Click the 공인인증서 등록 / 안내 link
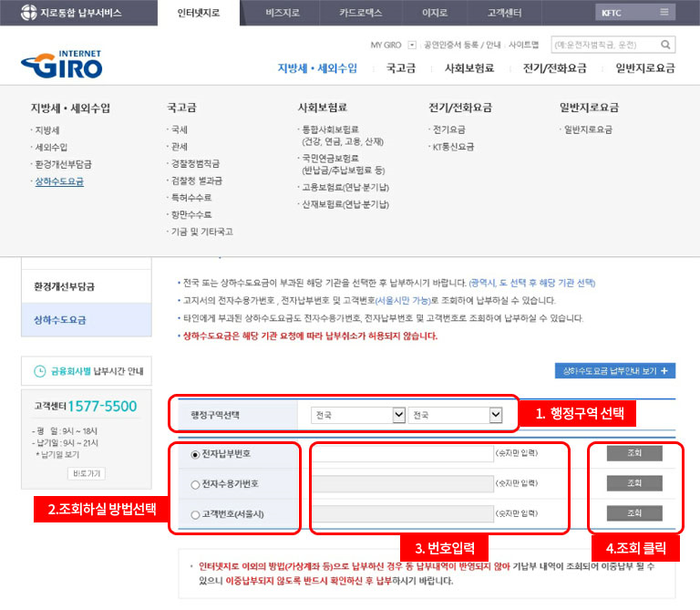700x610 pixels. pos(462,45)
